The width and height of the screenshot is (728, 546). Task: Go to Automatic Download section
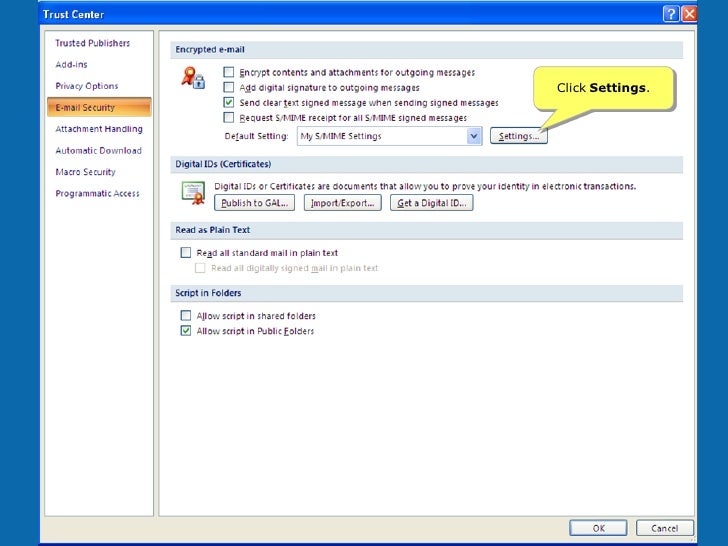pyautogui.click(x=98, y=150)
